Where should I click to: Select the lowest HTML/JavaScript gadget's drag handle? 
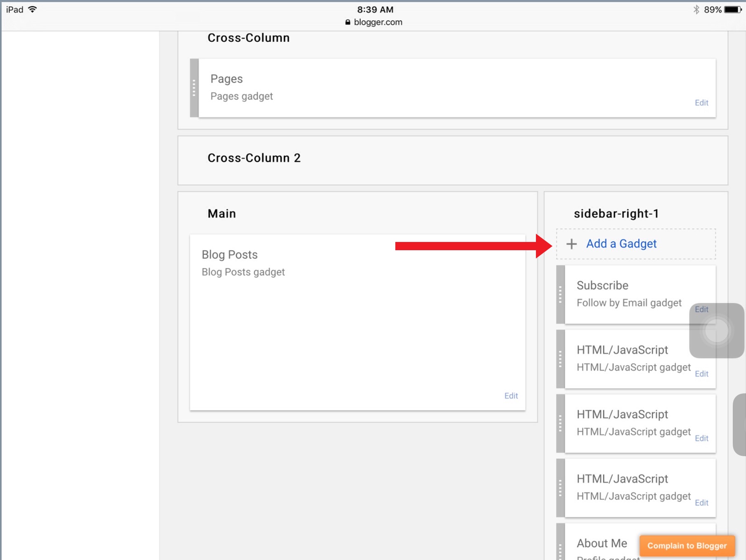[560, 488]
